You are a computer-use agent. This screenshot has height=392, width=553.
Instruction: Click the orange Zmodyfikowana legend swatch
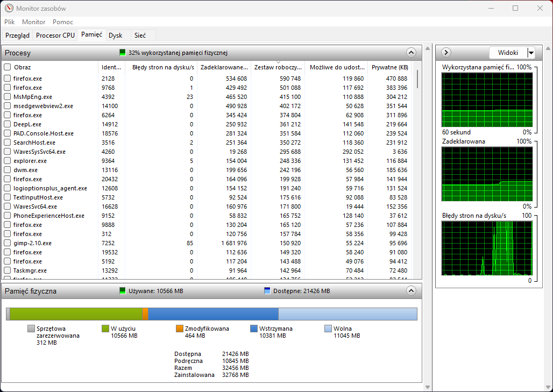(x=180, y=329)
